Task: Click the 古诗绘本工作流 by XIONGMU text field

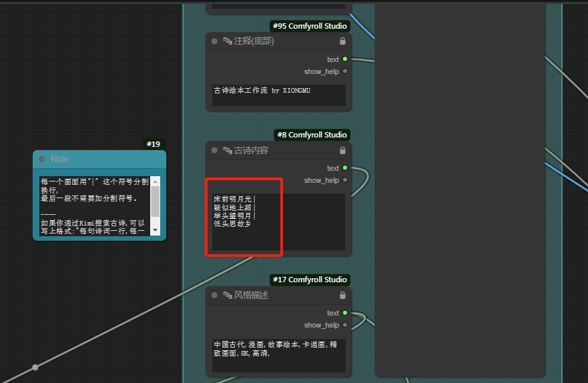Action: pos(278,95)
